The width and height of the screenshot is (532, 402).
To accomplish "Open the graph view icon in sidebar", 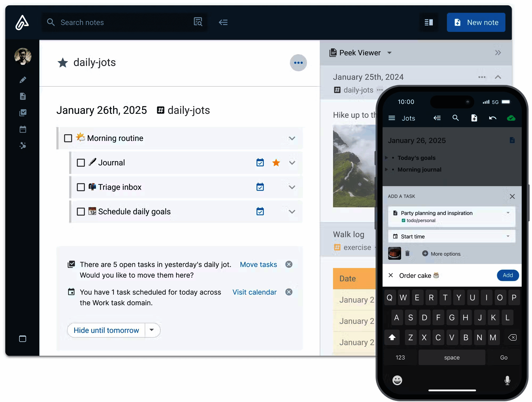I will (23, 146).
